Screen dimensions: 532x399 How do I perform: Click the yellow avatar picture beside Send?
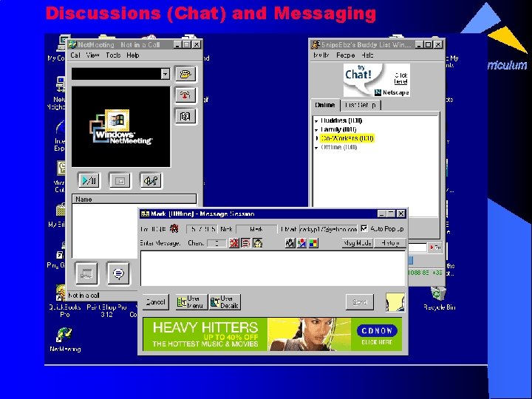395,302
